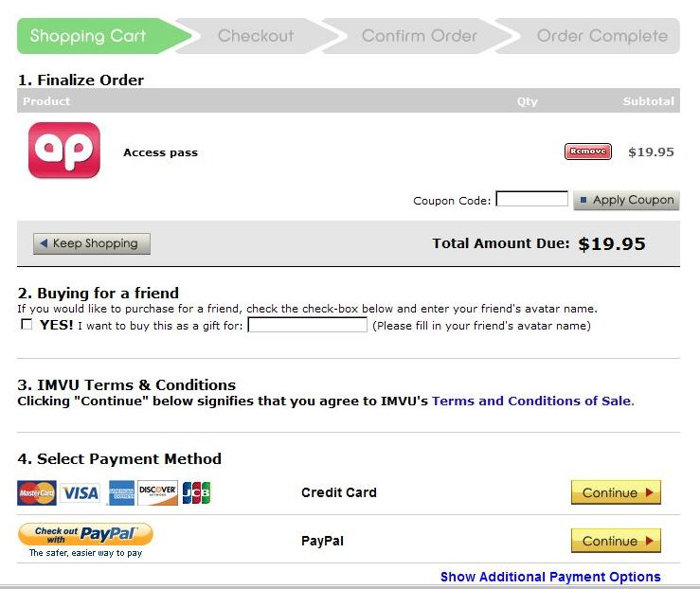Click the JCB card icon

tap(196, 492)
